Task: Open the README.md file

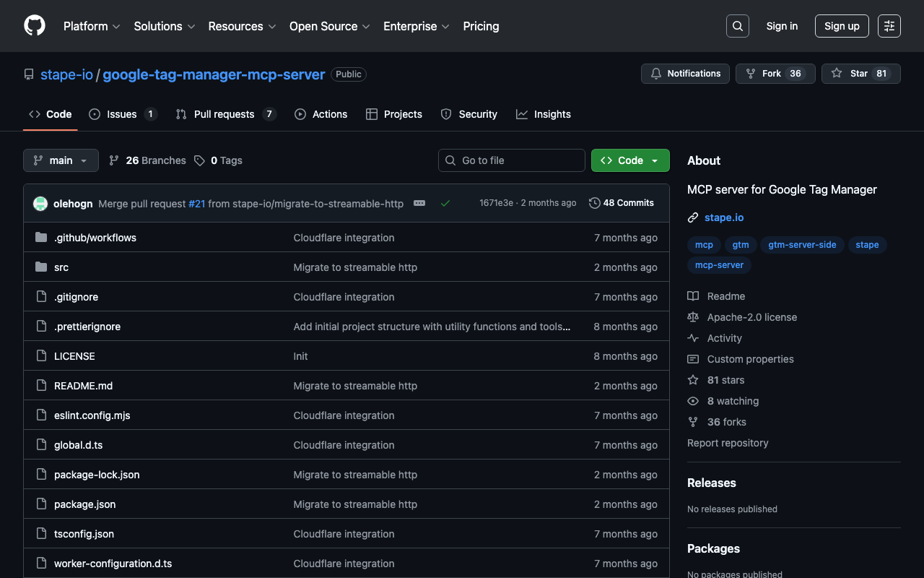Action: click(x=83, y=386)
